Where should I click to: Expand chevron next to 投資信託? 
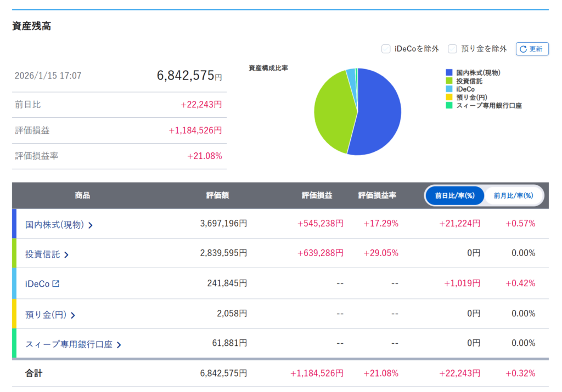(66, 254)
